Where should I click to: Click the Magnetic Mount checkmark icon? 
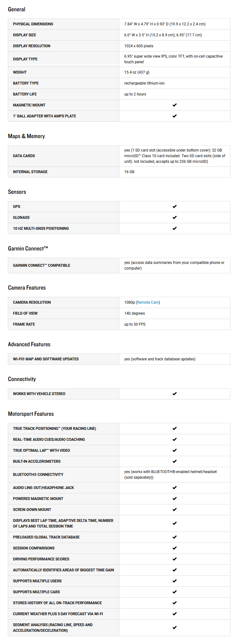pyautogui.click(x=175, y=105)
